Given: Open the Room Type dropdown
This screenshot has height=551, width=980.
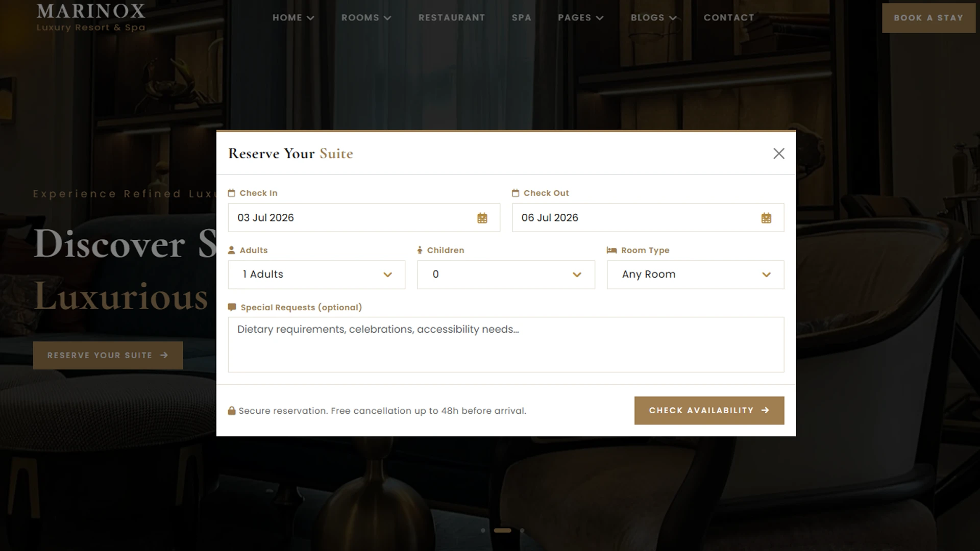Looking at the screenshot, I should tap(695, 274).
